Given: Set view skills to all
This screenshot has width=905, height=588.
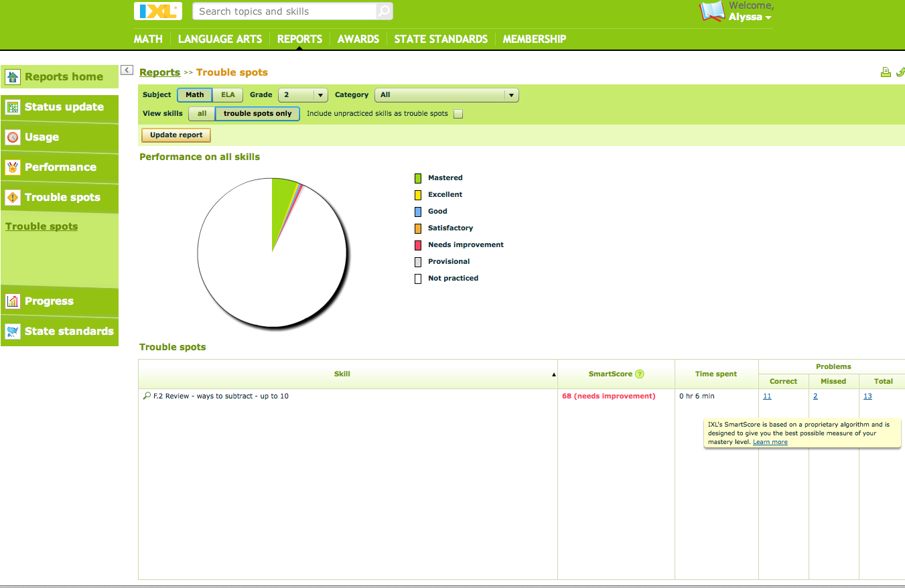Looking at the screenshot, I should 201,114.
